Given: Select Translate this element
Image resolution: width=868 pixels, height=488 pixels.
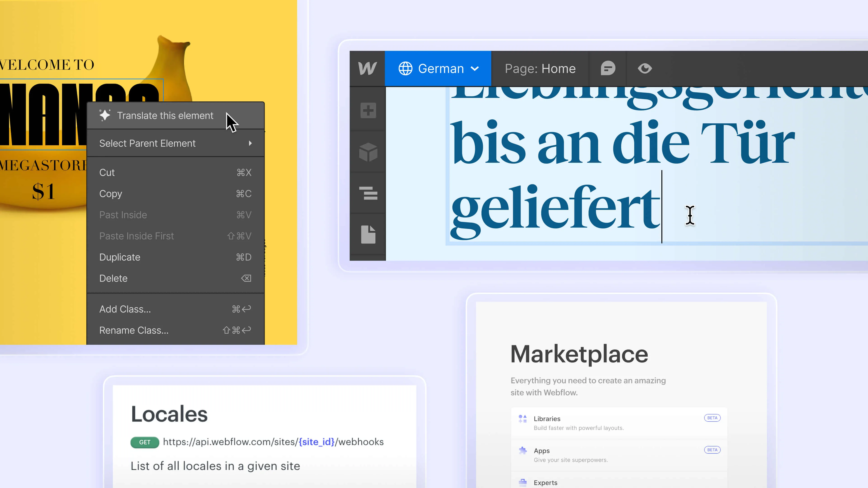Looking at the screenshot, I should click(165, 115).
